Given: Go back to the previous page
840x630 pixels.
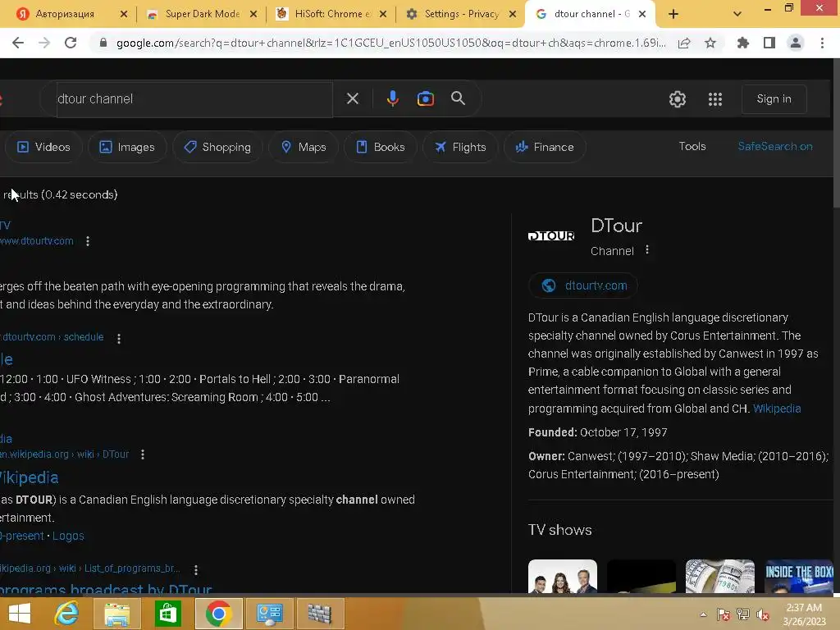Looking at the screenshot, I should click(18, 43).
